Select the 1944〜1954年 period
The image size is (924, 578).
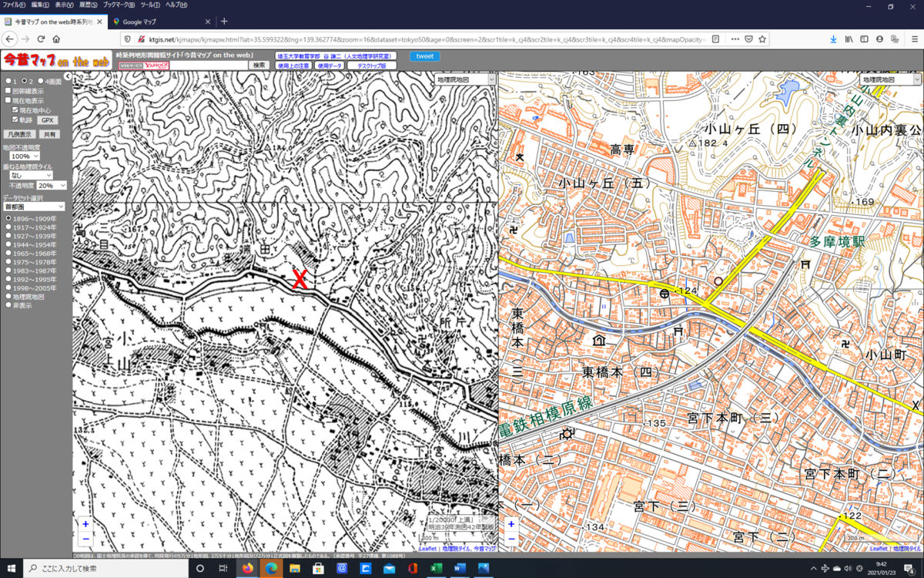8,245
